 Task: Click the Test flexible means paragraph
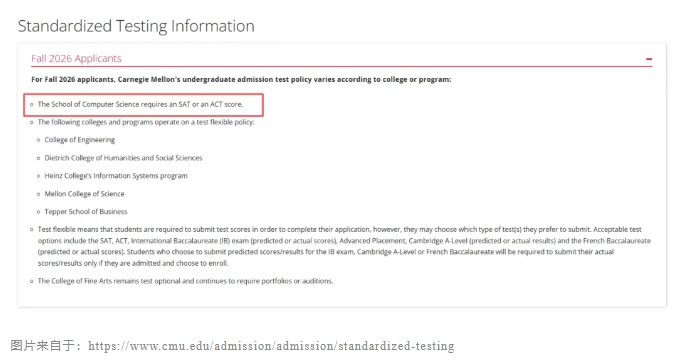point(344,246)
